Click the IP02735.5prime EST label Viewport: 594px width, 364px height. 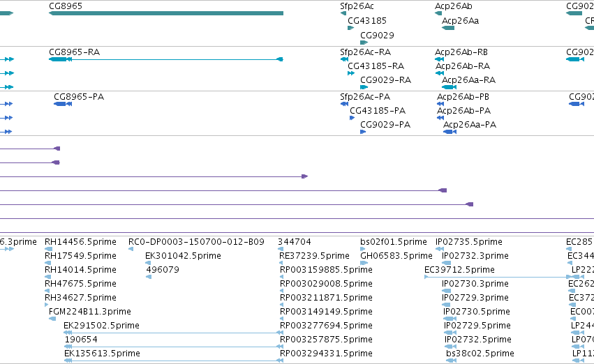468,242
